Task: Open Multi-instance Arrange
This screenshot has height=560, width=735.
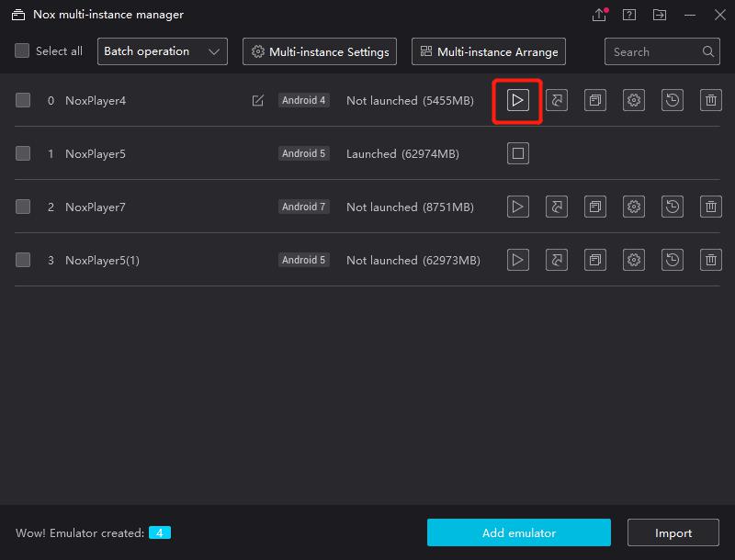Action: click(489, 51)
